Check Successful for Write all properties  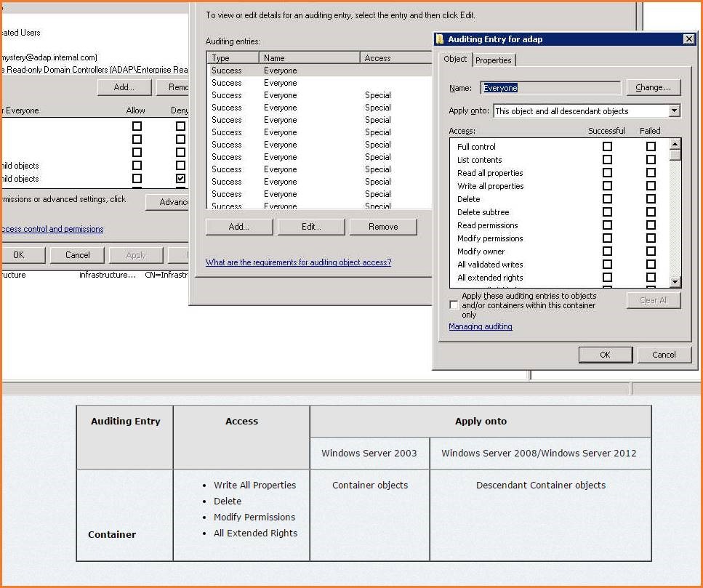click(607, 185)
